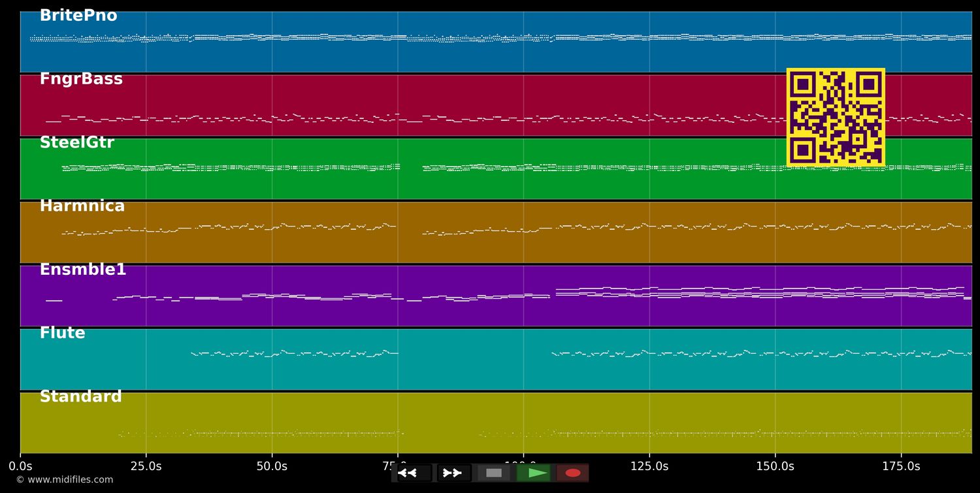Click the 25.0s time axis label

click(x=146, y=466)
